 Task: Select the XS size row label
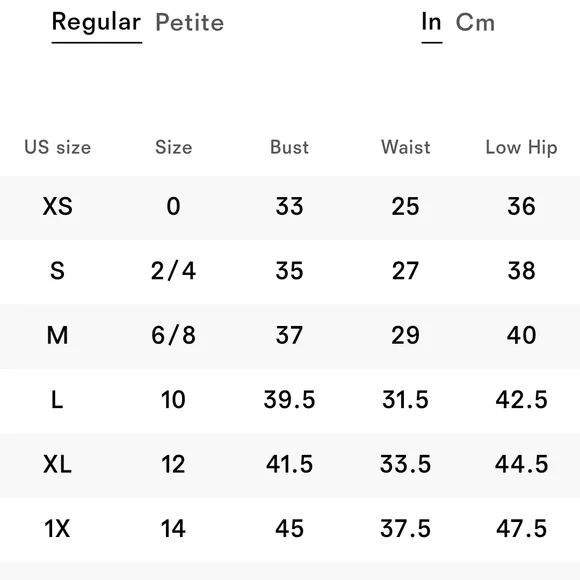(x=57, y=206)
